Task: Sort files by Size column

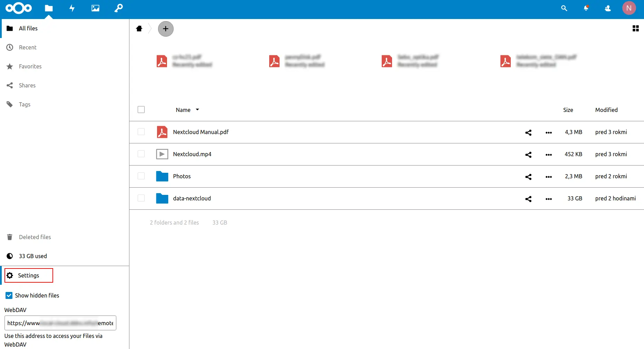Action: tap(568, 110)
